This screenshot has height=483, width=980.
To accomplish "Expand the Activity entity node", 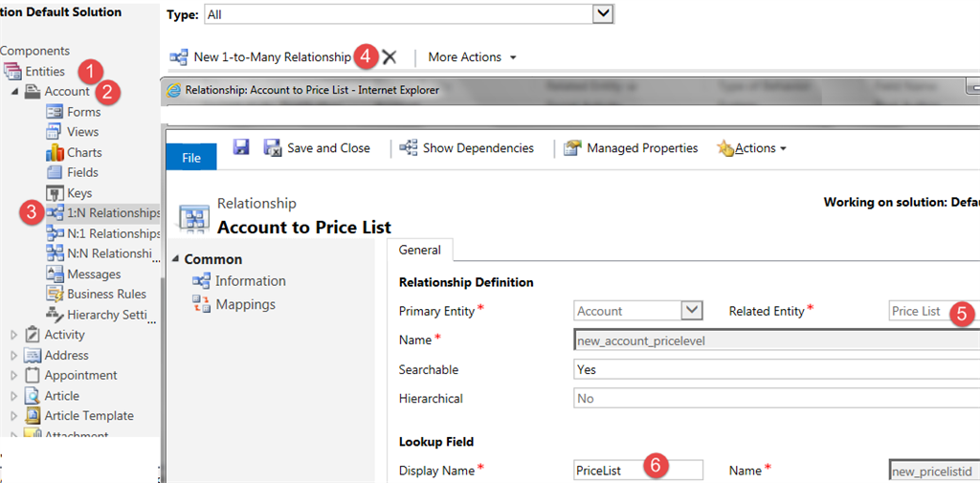I will (x=14, y=335).
